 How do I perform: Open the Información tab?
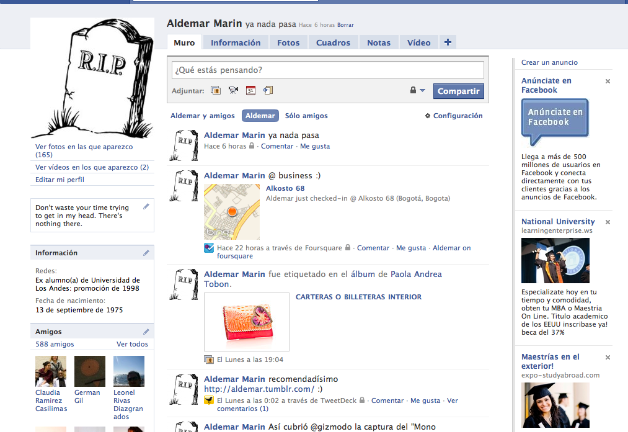coord(235,43)
